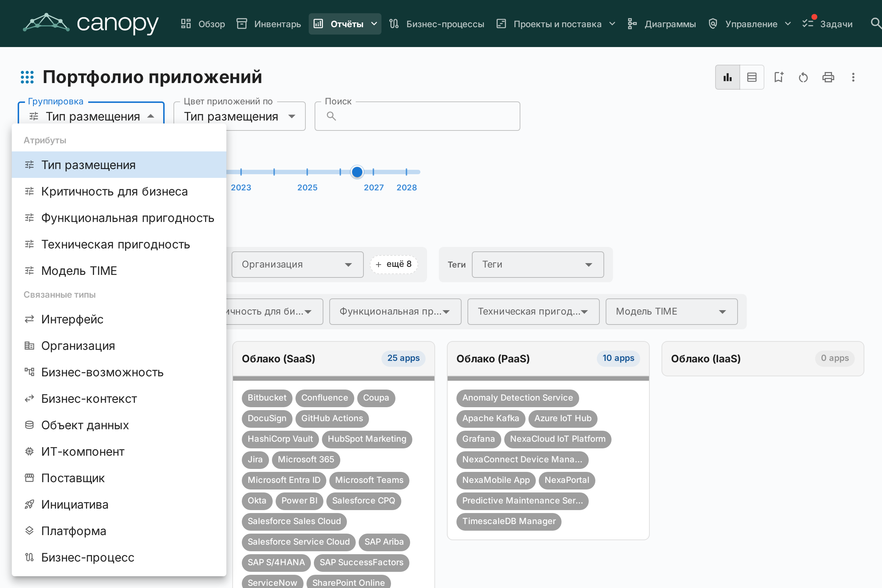The height and width of the screenshot is (588, 882).
Task: Click the + ещё 8 filters button
Action: (394, 264)
